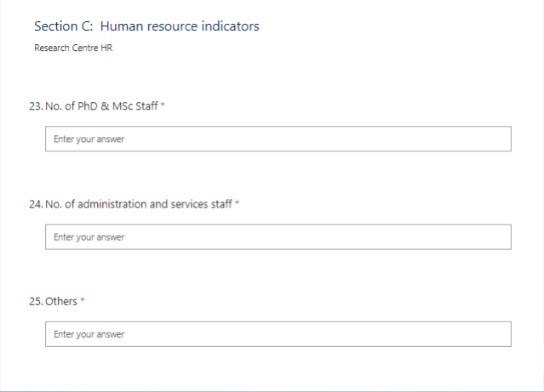544x392 pixels.
Task: Click the Research Centre HR subtitle
Action: [x=73, y=48]
